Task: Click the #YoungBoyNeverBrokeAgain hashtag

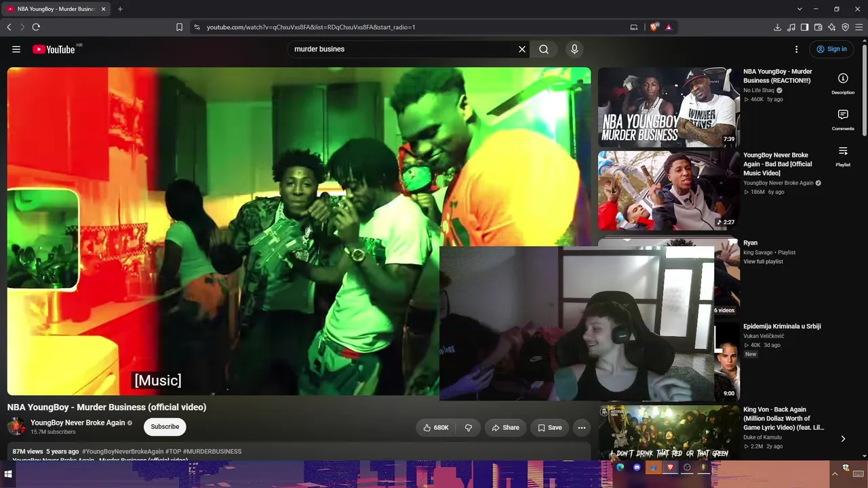Action: coord(123,451)
